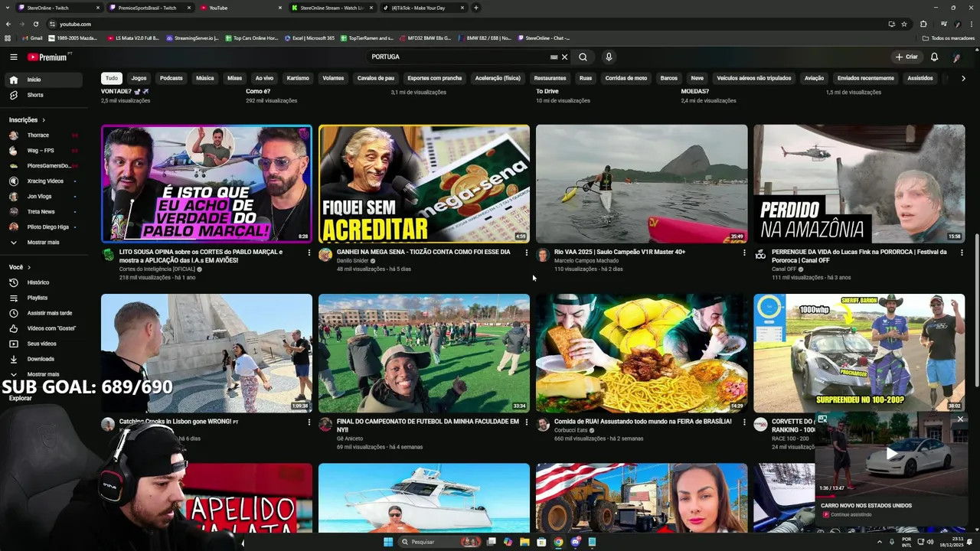Click the magnifier search button
980x551 pixels.
[583, 57]
